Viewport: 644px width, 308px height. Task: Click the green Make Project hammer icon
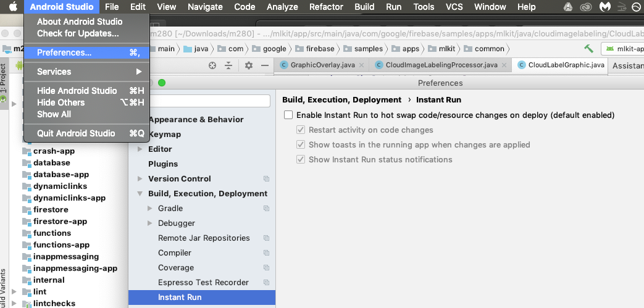point(588,49)
